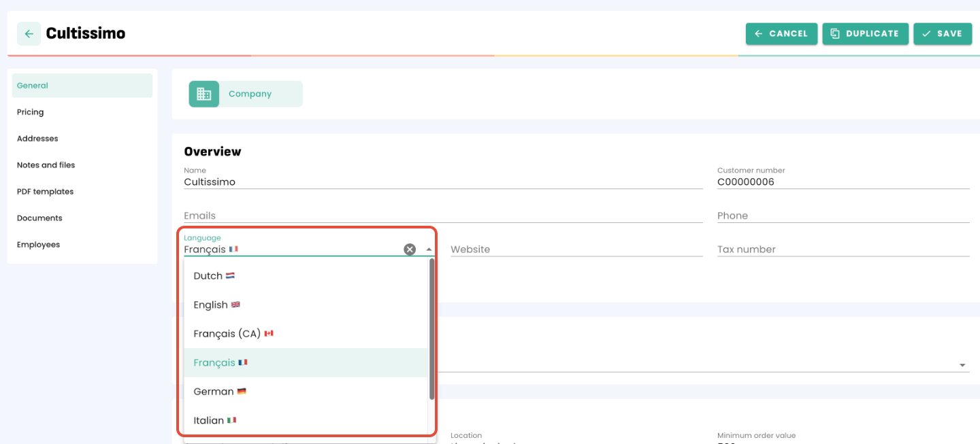980x444 pixels.
Task: Select the PDF templates sidebar entry
Action: point(44,191)
